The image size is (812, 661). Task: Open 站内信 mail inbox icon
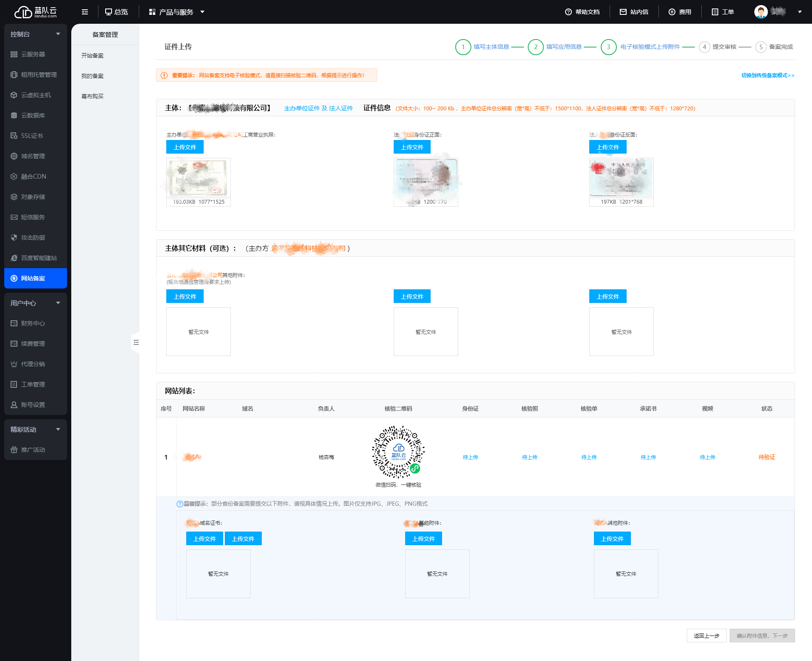point(623,12)
